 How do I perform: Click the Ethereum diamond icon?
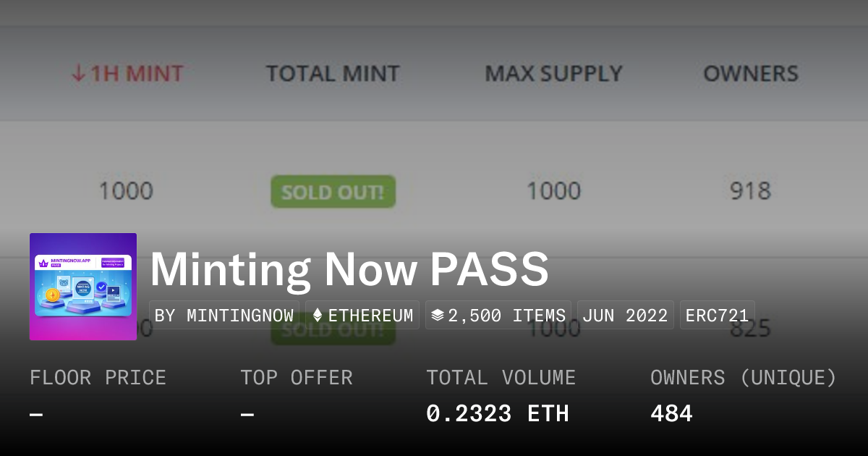(x=317, y=316)
